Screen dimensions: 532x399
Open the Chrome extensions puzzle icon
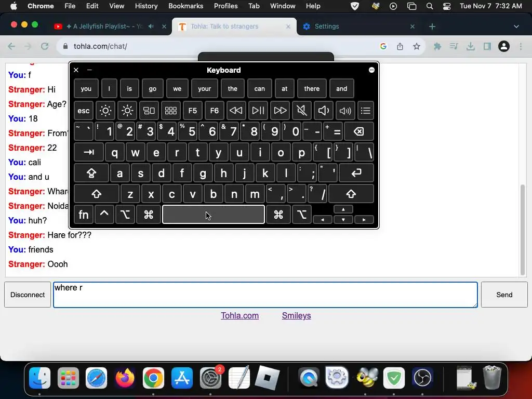437,46
